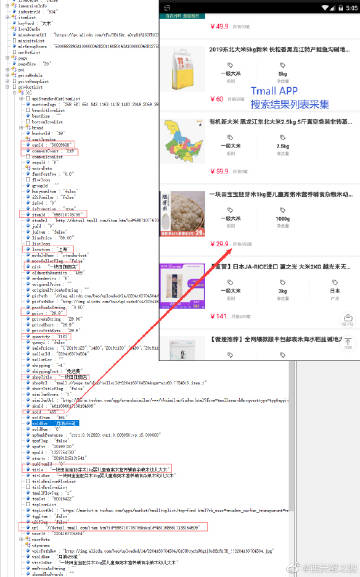Click the WiFi status icon in phone bar
Viewport: 360px width, 577px height.
(x=325, y=8)
